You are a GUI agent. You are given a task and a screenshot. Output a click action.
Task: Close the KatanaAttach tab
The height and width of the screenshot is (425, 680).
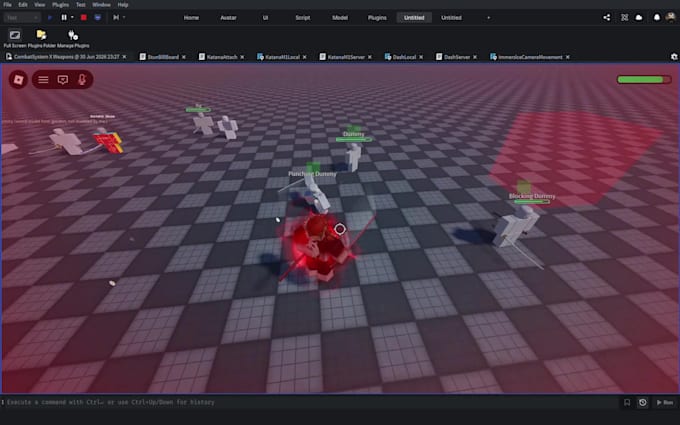tap(242, 57)
